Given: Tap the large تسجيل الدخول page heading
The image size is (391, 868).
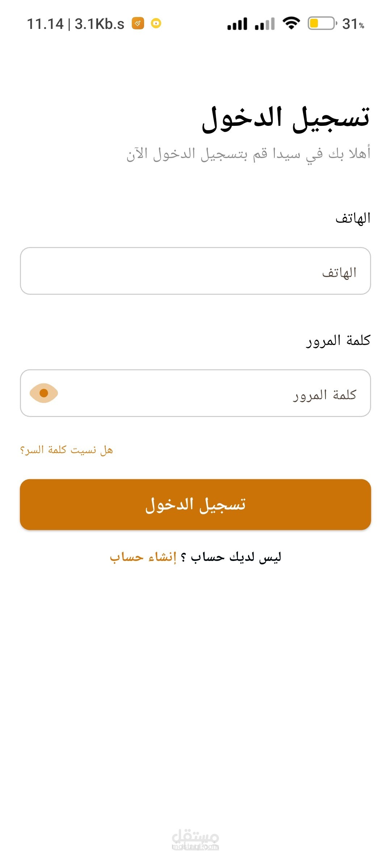Looking at the screenshot, I should pyautogui.click(x=286, y=119).
